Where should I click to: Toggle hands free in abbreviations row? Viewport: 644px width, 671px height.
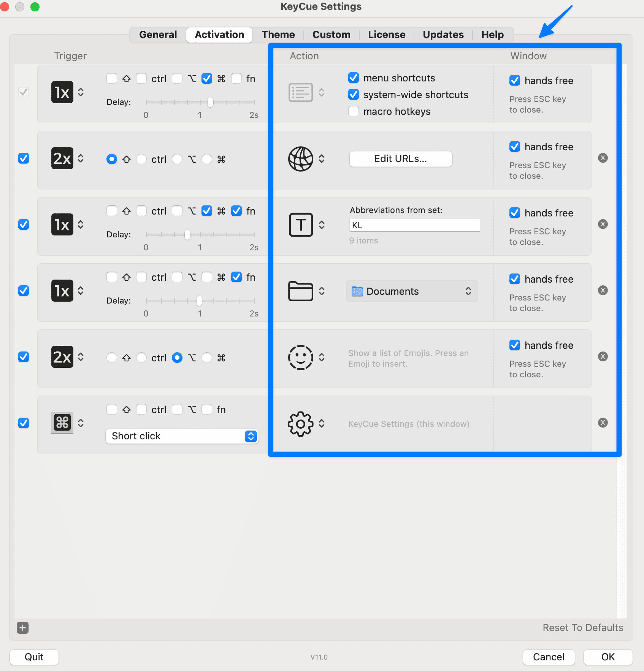[x=515, y=213]
